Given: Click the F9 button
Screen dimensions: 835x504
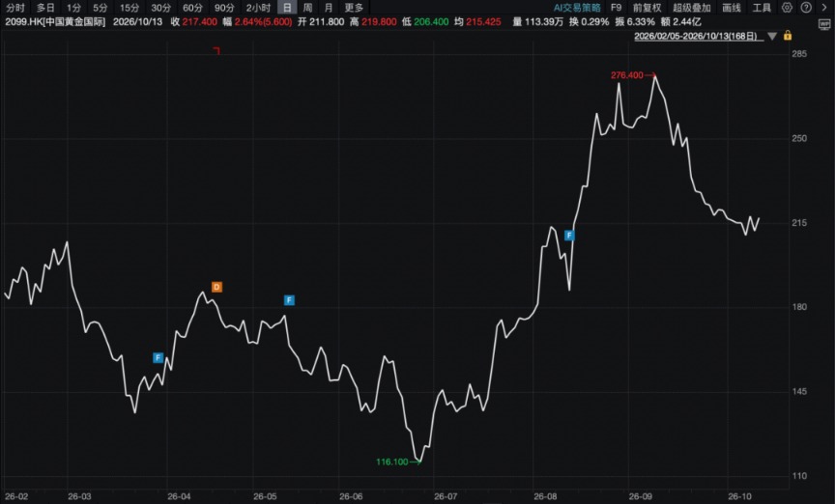Looking at the screenshot, I should (617, 8).
